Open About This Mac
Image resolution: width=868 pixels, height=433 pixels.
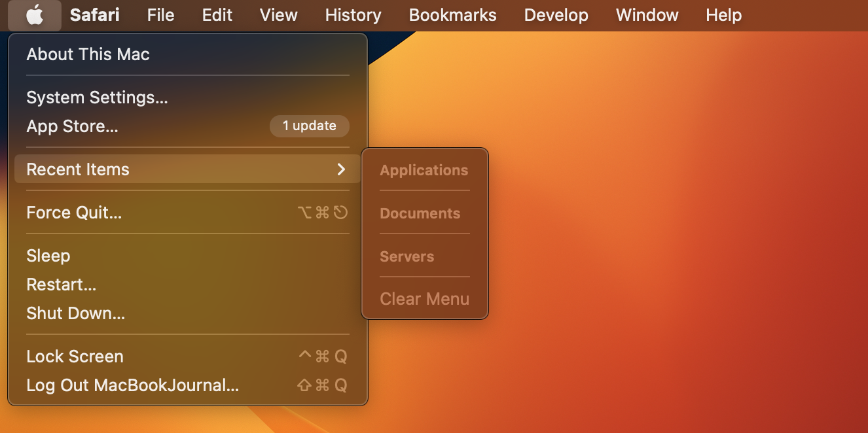(x=87, y=54)
